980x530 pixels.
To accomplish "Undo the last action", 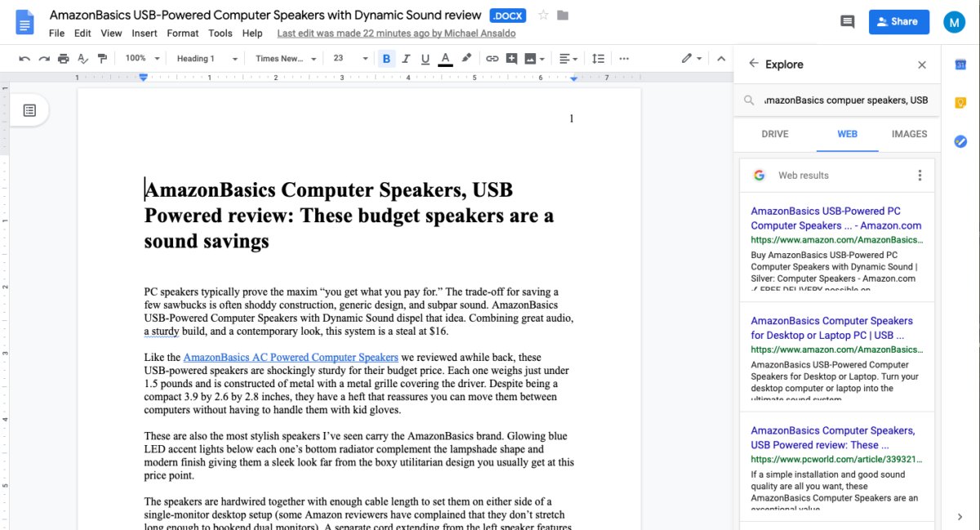I will pyautogui.click(x=24, y=59).
